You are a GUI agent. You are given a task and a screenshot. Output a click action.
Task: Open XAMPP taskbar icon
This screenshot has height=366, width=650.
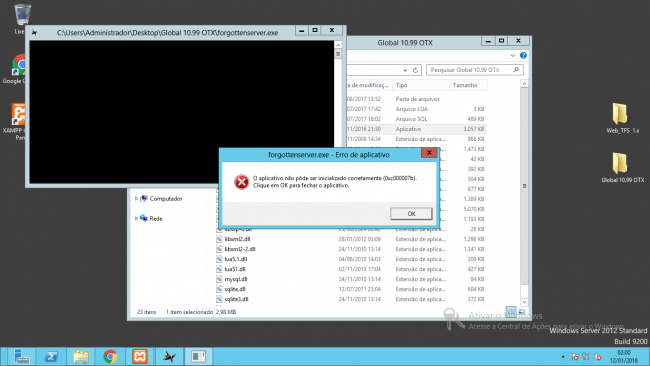(140, 356)
